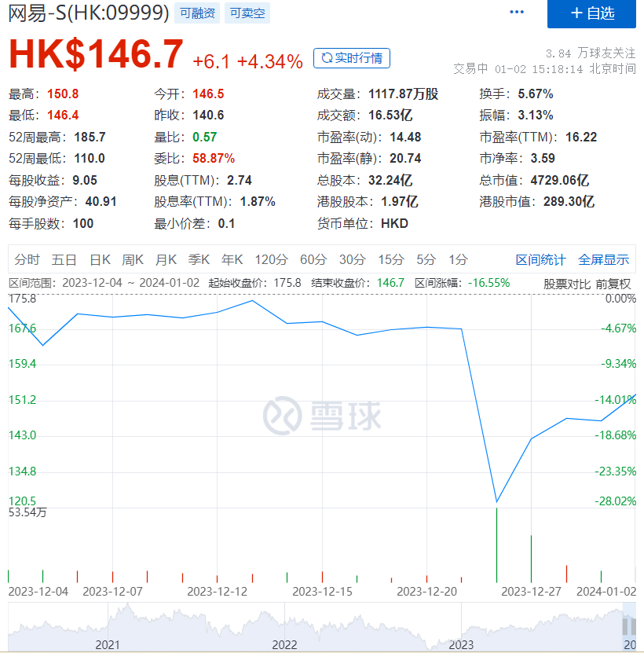Screen dimensions: 644x653
Task: Click the 2022 area in overview timeline
Action: pos(284,644)
